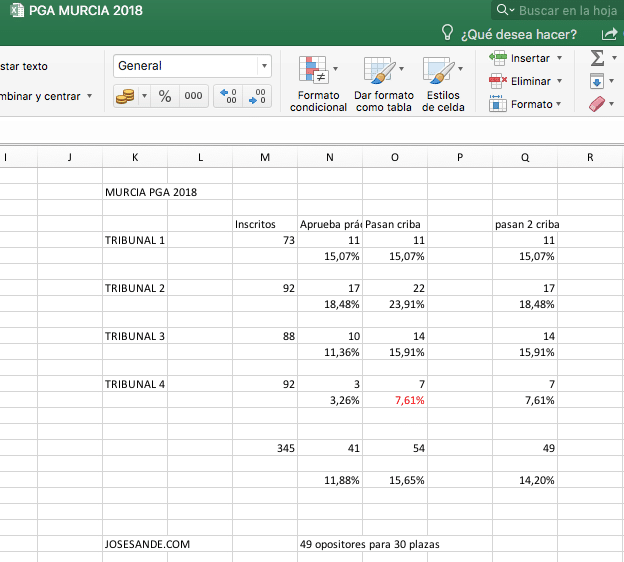
Task: Click Dar formato como tabla
Action: click(x=383, y=84)
